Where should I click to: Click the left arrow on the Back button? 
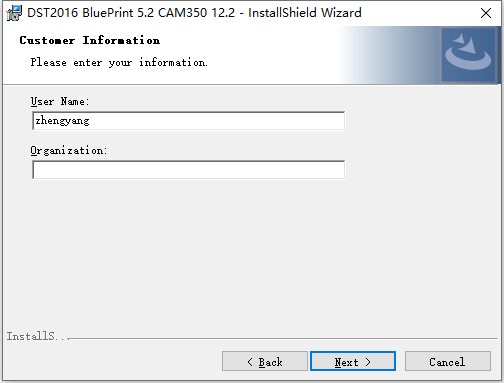click(250, 362)
